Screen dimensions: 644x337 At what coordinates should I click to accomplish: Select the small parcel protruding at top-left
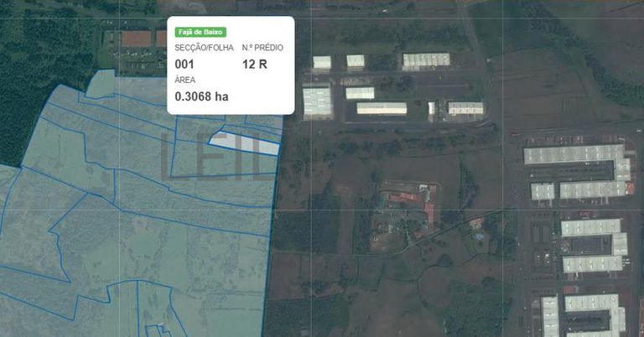[x=101, y=83]
